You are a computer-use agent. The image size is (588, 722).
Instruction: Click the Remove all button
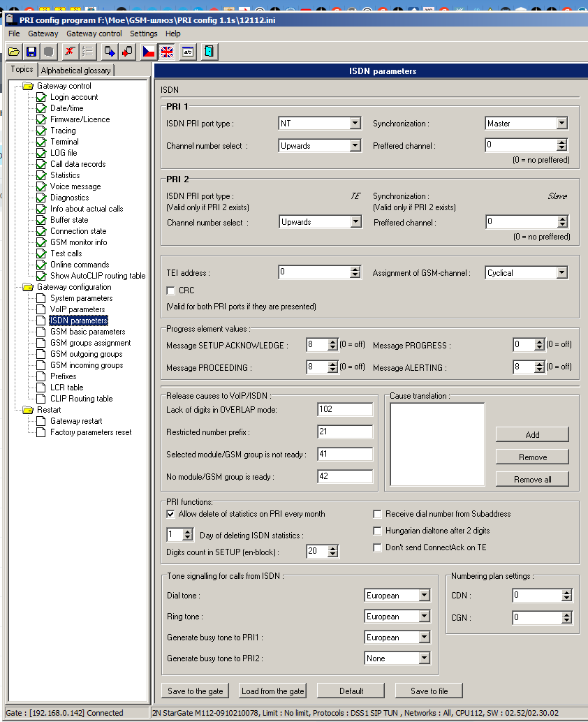(532, 479)
